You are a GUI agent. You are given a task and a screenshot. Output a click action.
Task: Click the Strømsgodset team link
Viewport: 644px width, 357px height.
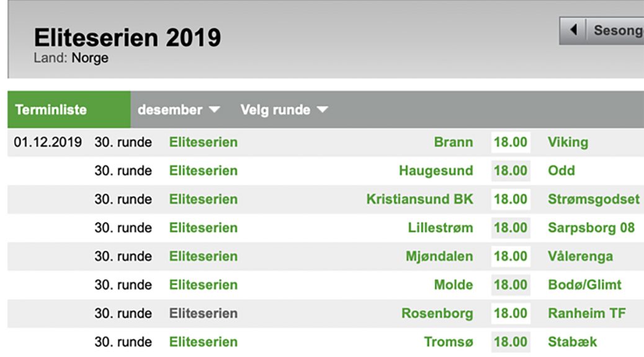593,199
